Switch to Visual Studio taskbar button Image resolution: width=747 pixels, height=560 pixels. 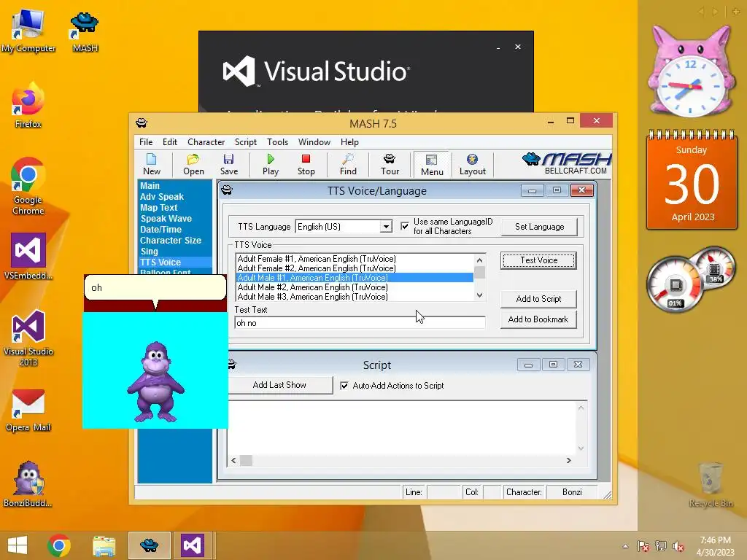click(x=193, y=545)
